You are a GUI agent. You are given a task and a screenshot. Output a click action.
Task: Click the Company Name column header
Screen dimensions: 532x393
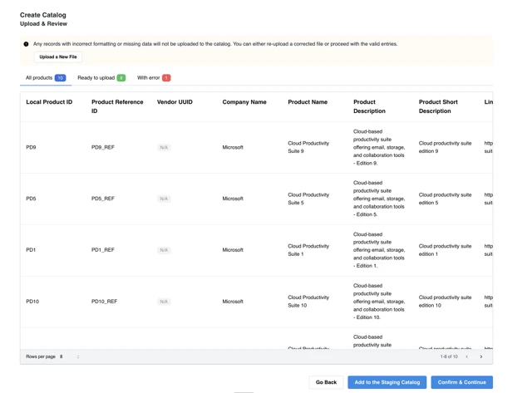pos(244,102)
